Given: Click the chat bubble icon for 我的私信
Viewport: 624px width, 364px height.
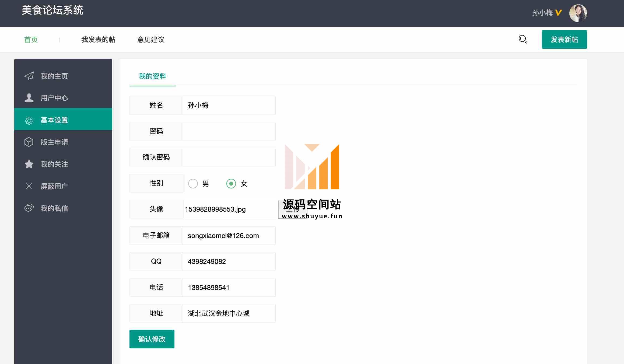Looking at the screenshot, I should pos(29,208).
